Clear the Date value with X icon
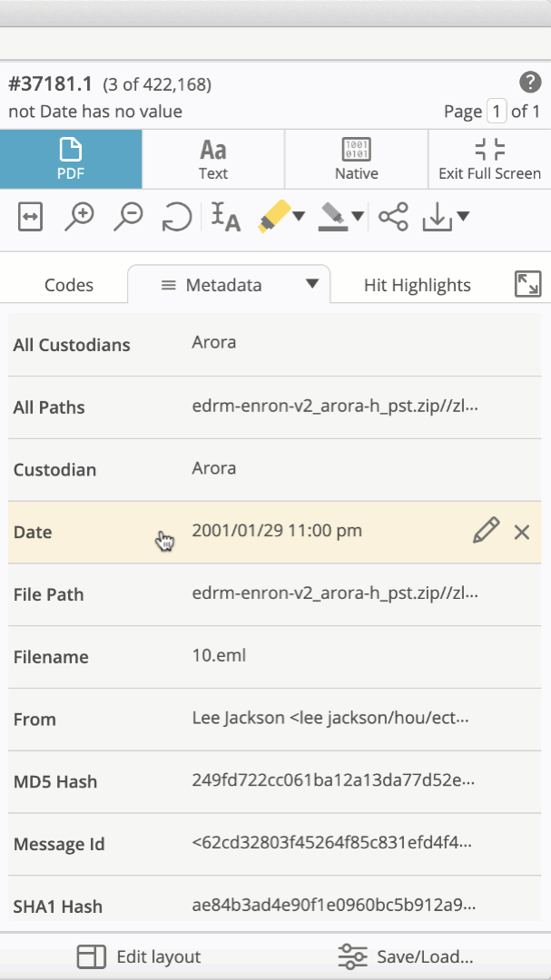The height and width of the screenshot is (980, 551). click(x=522, y=532)
